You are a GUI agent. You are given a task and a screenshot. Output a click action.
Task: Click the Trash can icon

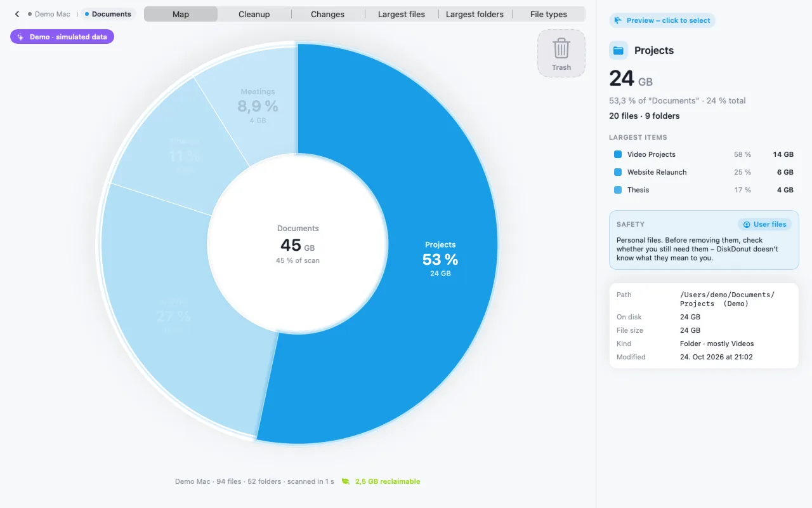(x=561, y=49)
